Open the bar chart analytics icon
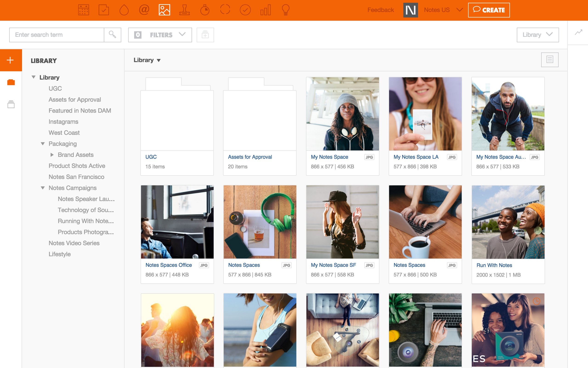 pos(265,10)
